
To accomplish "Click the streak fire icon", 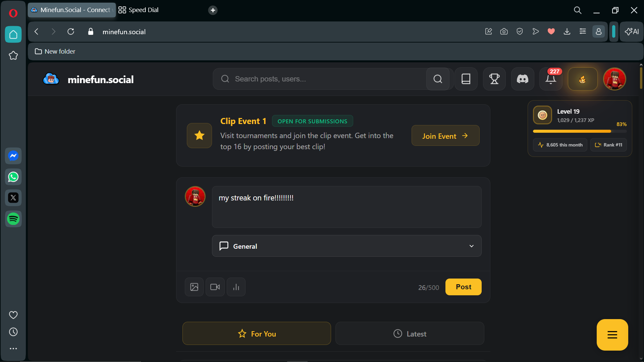I will [582, 79].
